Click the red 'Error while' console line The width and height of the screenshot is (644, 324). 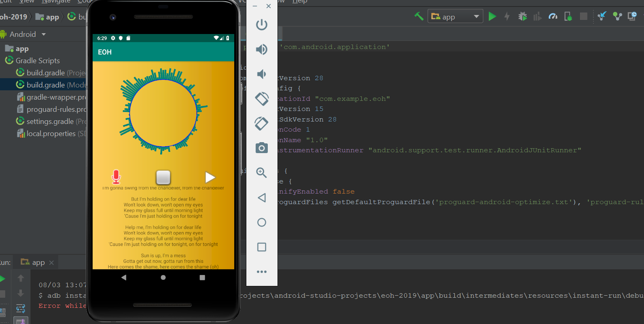point(62,306)
